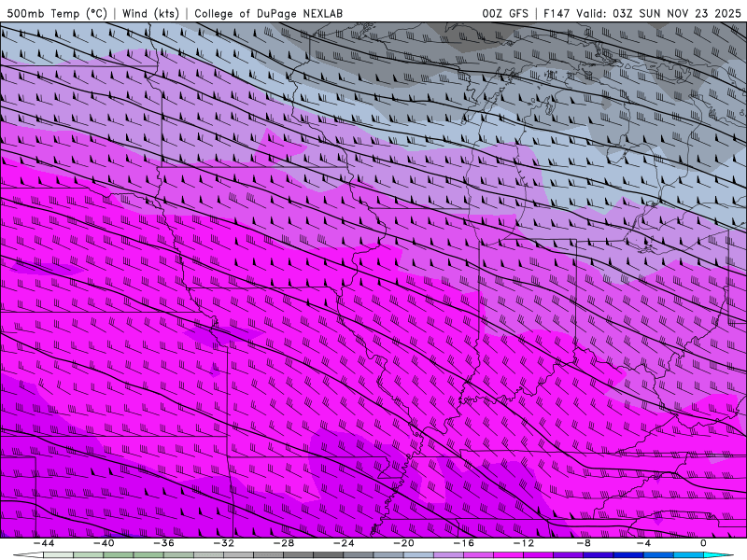The image size is (747, 560).
Task: Click the '00Z GFS' model run label
Action: pyautogui.click(x=505, y=13)
